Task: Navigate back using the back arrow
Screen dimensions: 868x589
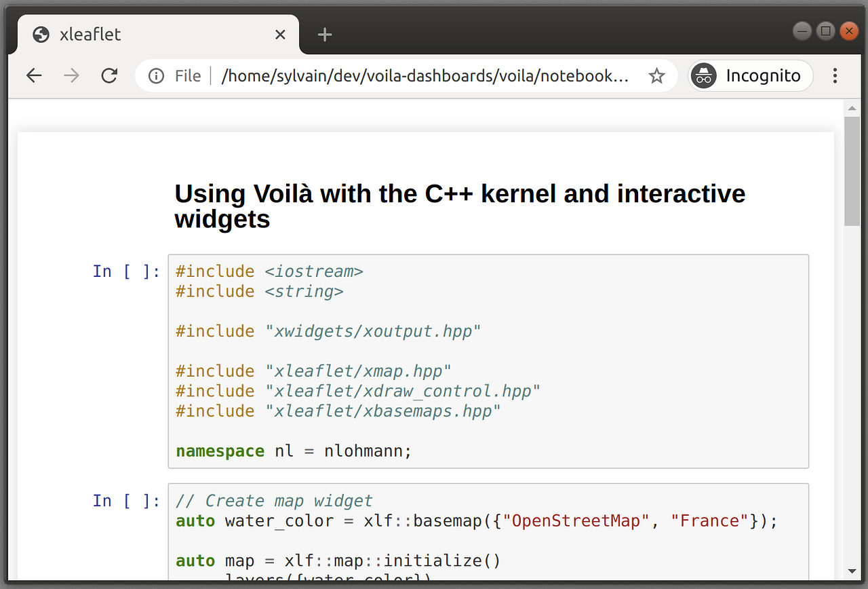Action: (34, 75)
